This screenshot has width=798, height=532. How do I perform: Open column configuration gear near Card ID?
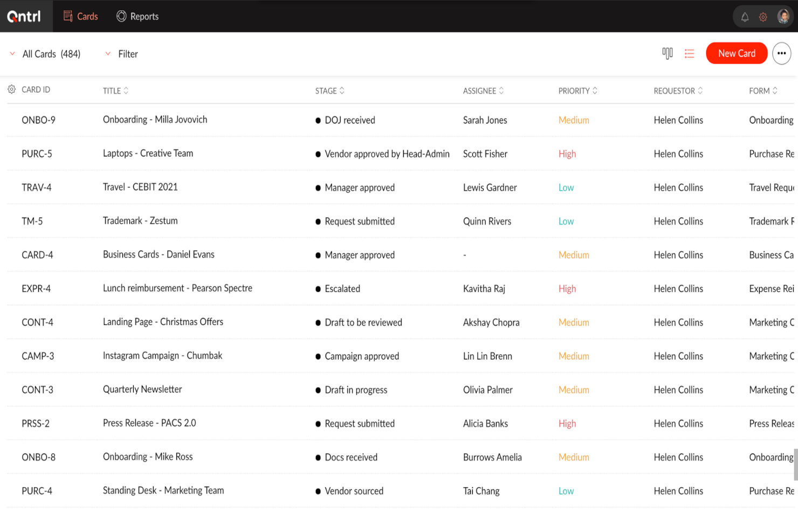pyautogui.click(x=11, y=89)
